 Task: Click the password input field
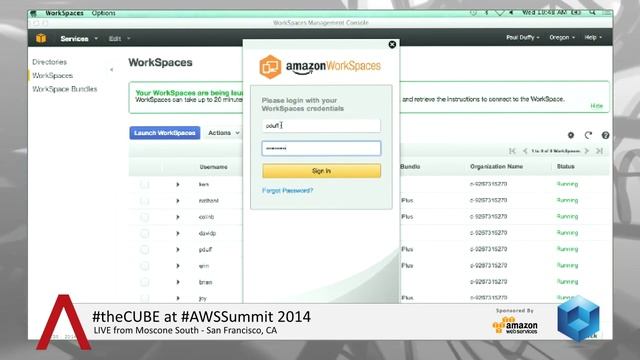click(x=321, y=148)
